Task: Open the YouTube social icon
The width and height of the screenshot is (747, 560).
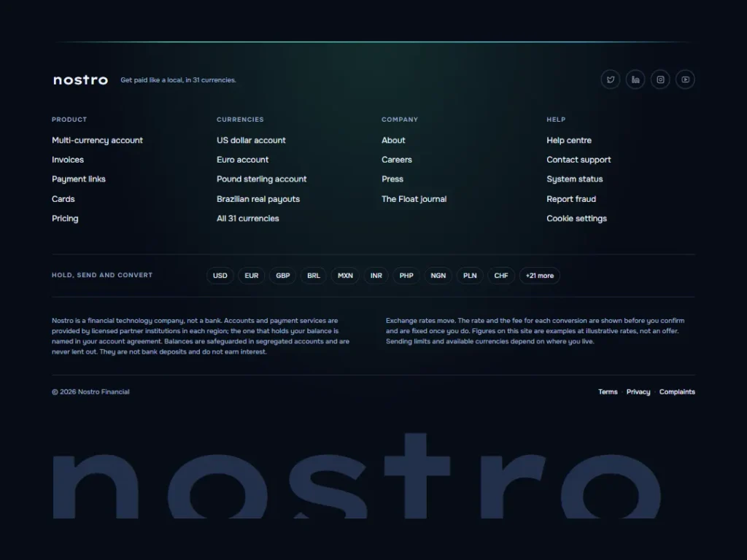Action: (685, 79)
